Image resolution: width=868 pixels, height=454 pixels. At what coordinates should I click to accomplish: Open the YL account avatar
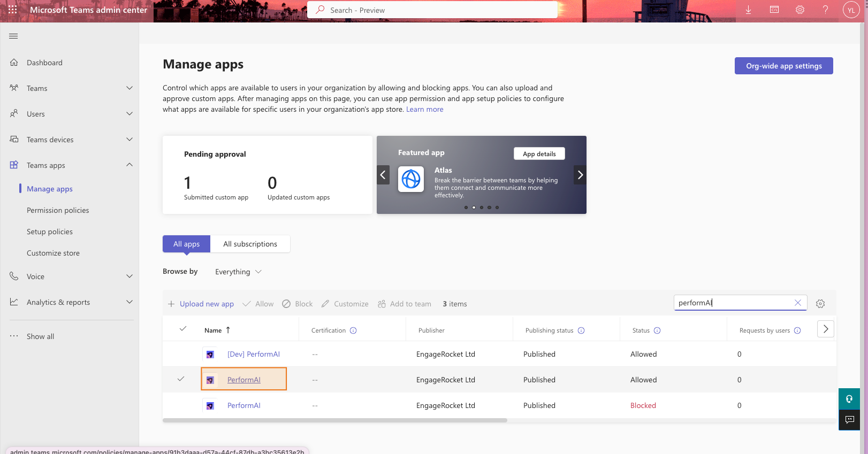click(851, 10)
